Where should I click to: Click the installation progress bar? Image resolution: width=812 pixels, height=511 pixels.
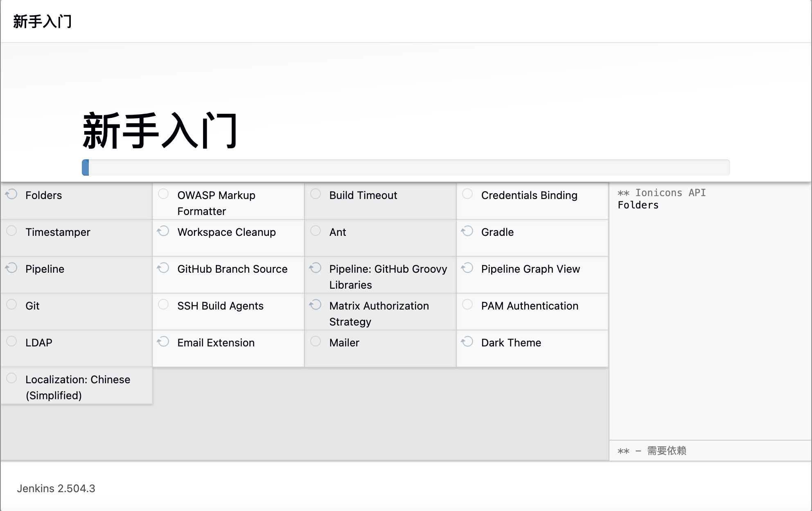pyautogui.click(x=406, y=167)
